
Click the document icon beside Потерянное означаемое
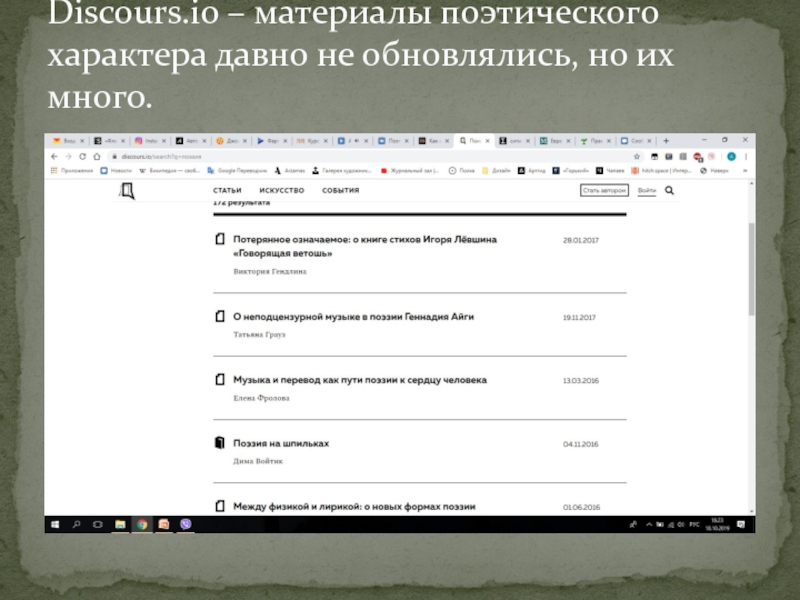point(220,239)
